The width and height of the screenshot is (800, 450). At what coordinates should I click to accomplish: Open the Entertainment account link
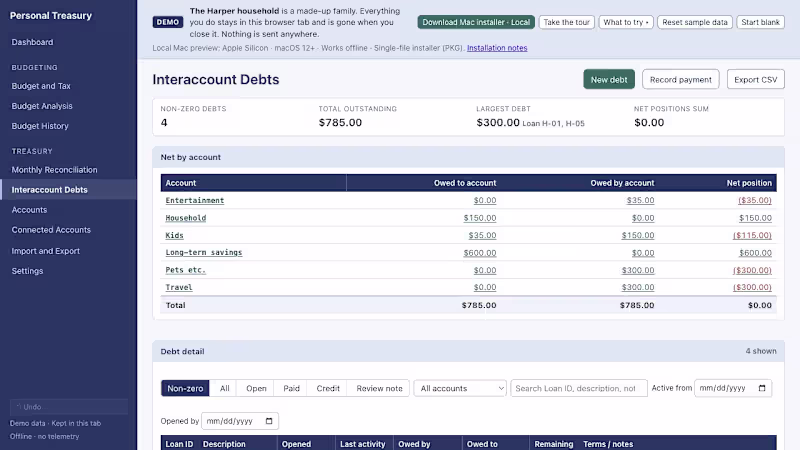[194, 201]
